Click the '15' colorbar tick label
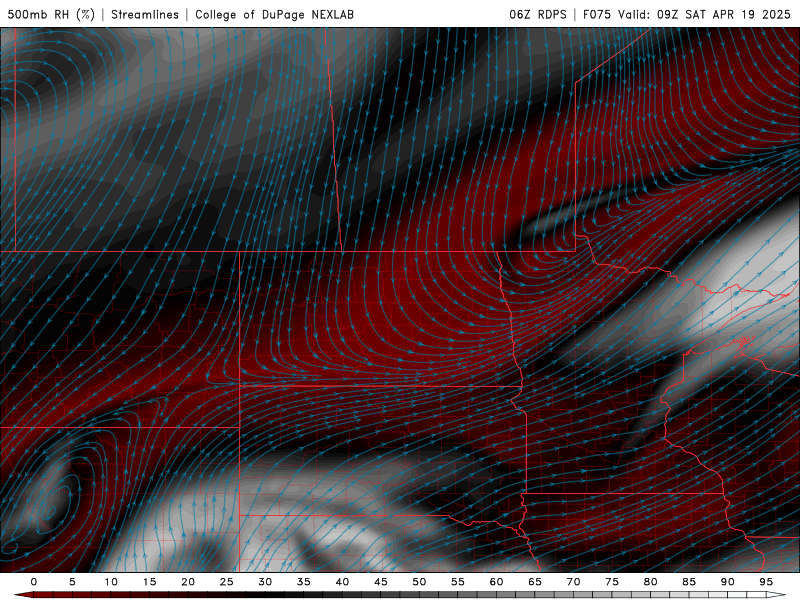Screen dimensions: 800x600 pos(149,582)
